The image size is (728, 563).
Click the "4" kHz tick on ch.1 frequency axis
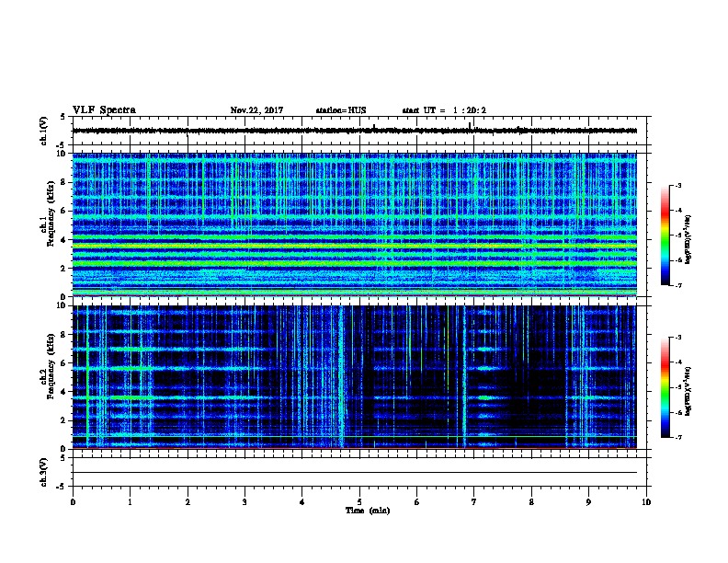click(x=63, y=240)
